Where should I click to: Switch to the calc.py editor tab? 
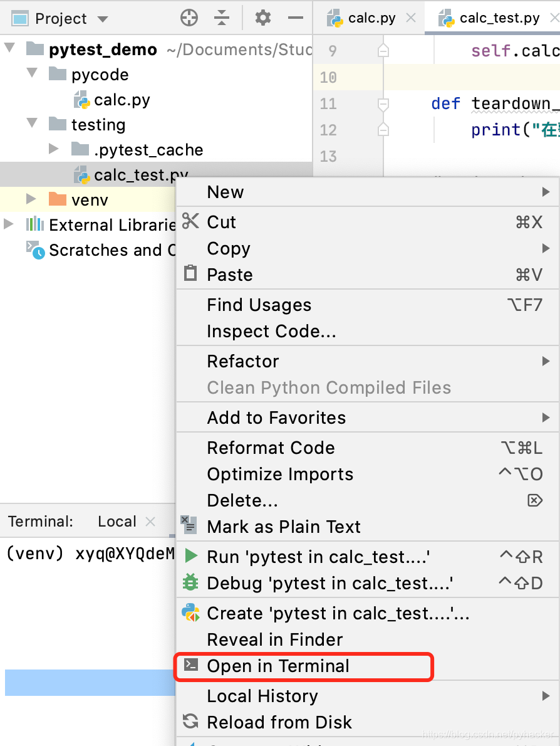click(x=371, y=18)
